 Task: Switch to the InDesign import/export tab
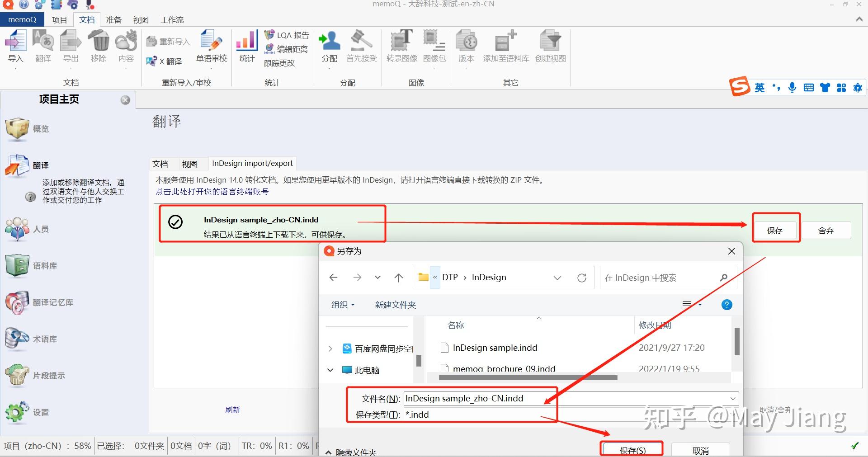(252, 163)
